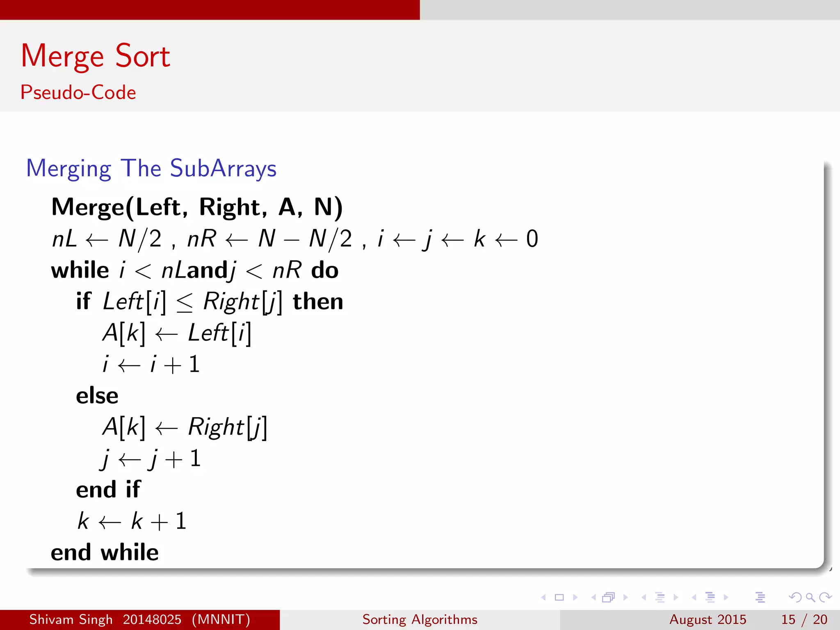840x630 pixels.
Task: Click the j ← j + 1 line
Action: click(x=151, y=459)
